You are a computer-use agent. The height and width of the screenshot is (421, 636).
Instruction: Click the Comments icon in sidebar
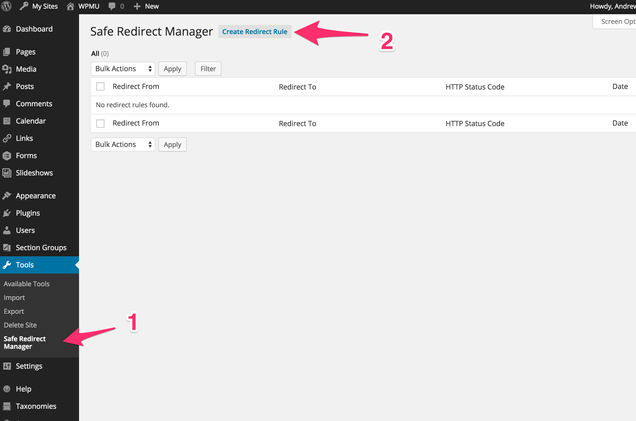[6, 103]
